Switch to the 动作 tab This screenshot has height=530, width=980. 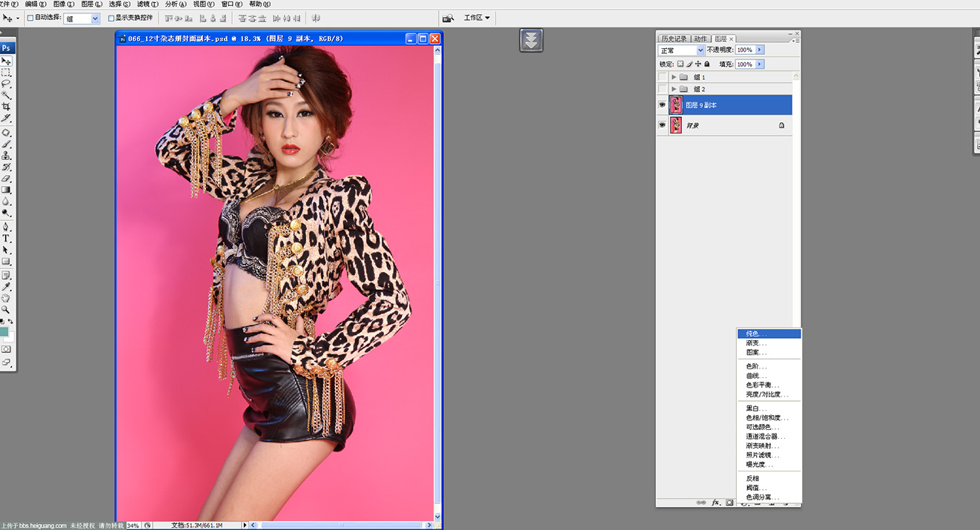[x=701, y=39]
